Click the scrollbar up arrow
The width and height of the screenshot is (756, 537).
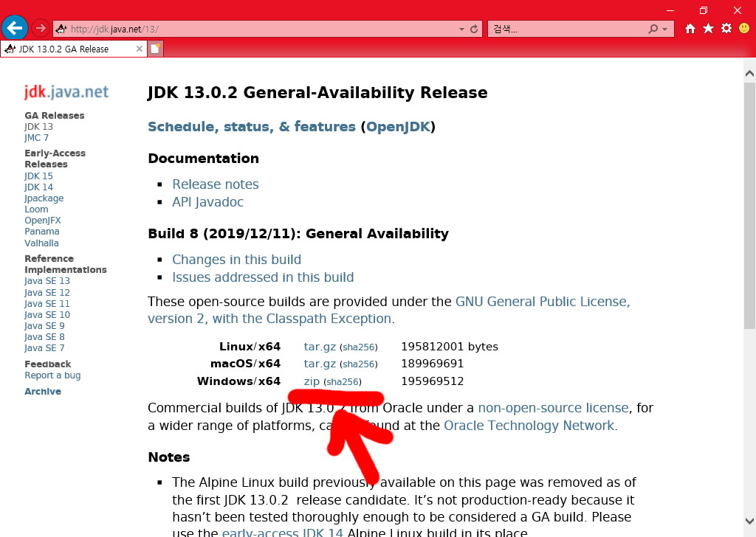(749, 74)
